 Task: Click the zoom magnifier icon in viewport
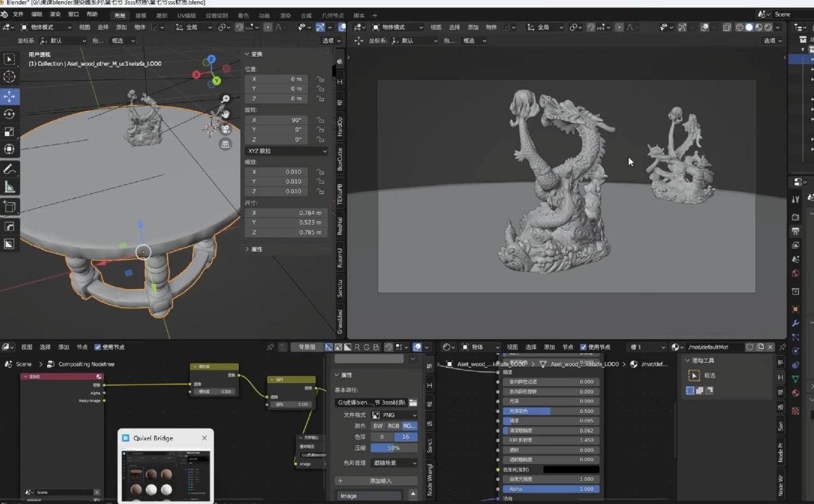pyautogui.click(x=225, y=99)
